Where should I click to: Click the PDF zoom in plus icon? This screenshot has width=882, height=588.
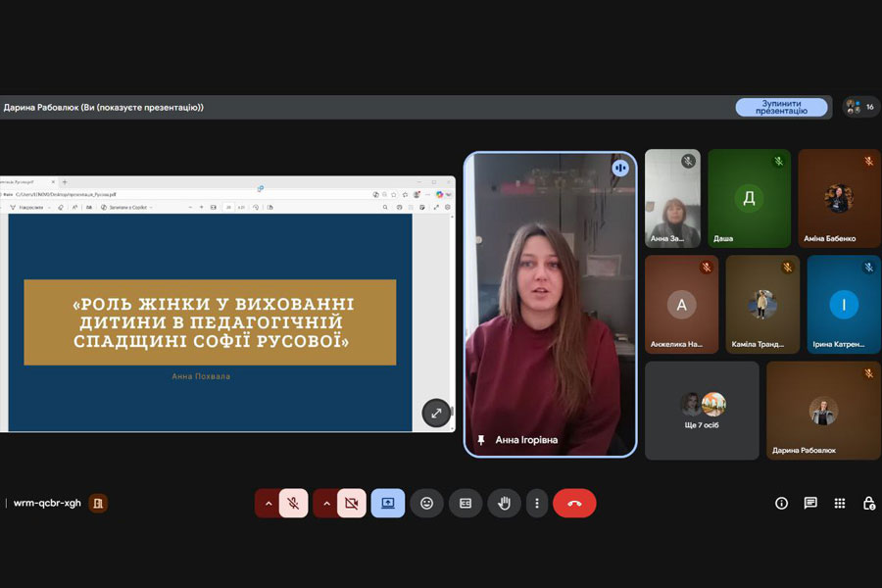201,207
